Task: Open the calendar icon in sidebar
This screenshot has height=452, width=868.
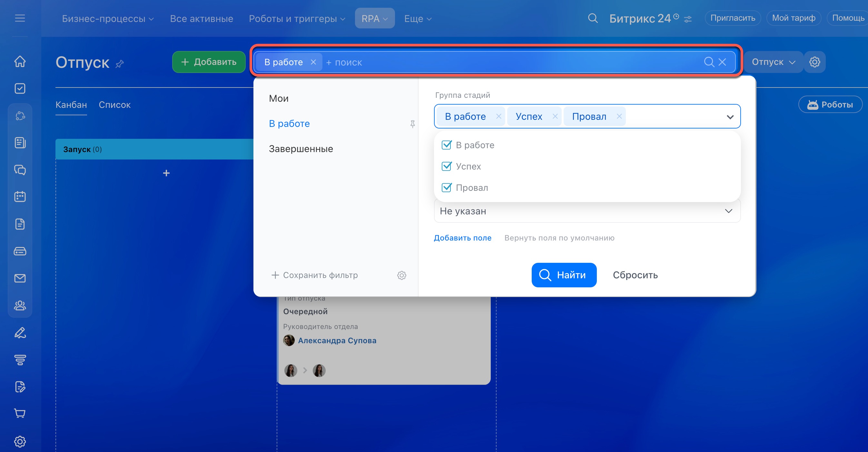Action: [20, 197]
